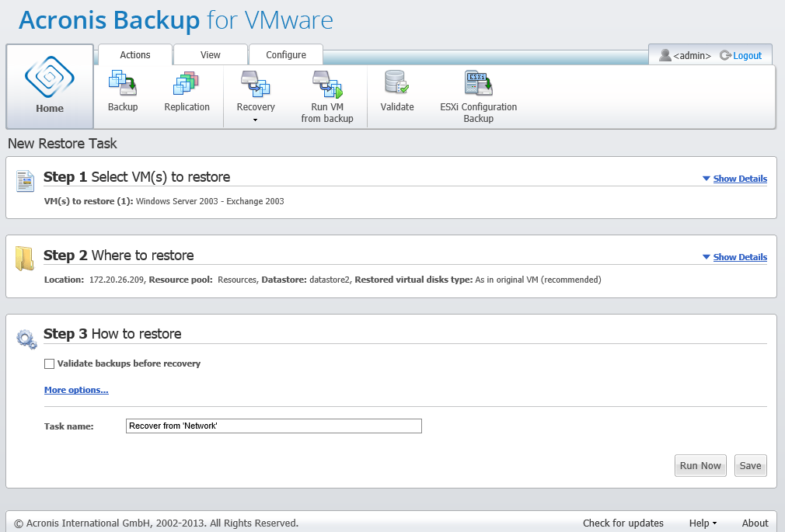Open the About link
785x532 pixels.
[x=755, y=523]
